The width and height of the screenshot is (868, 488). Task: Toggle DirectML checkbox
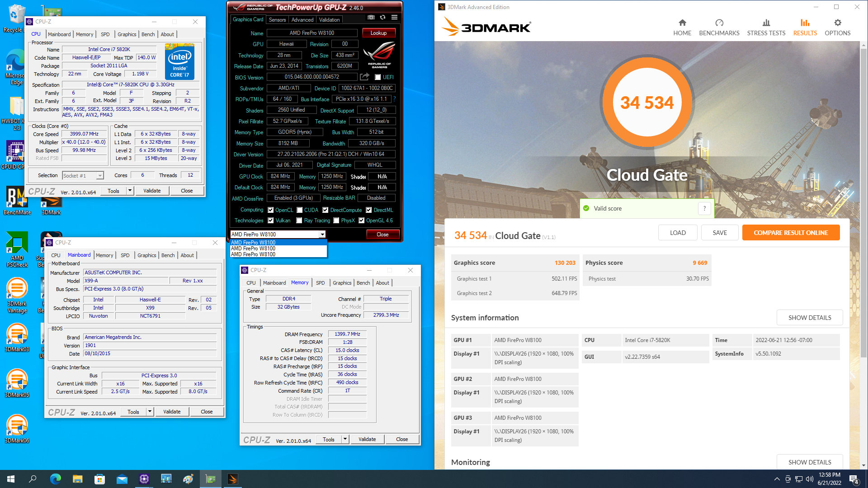tap(368, 210)
